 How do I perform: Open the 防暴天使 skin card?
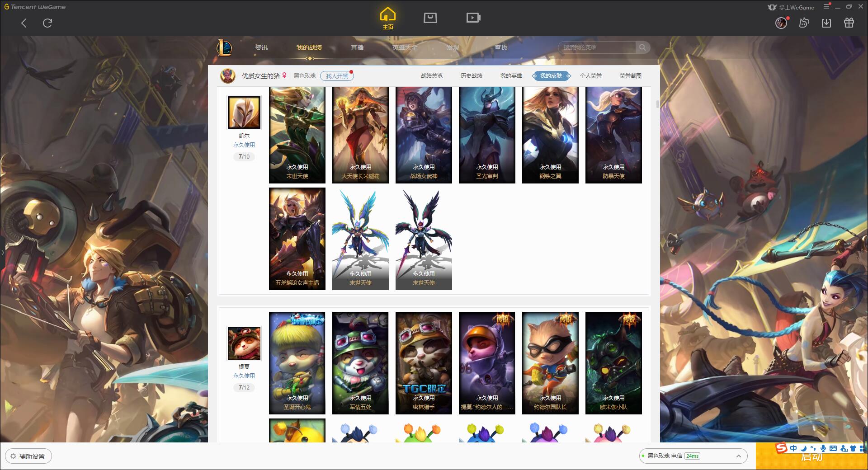click(x=613, y=135)
